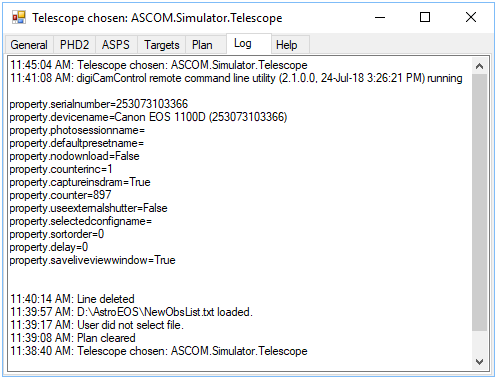This screenshot has width=496, height=379.
Task: Click the application icon in title bar
Action: (19, 17)
